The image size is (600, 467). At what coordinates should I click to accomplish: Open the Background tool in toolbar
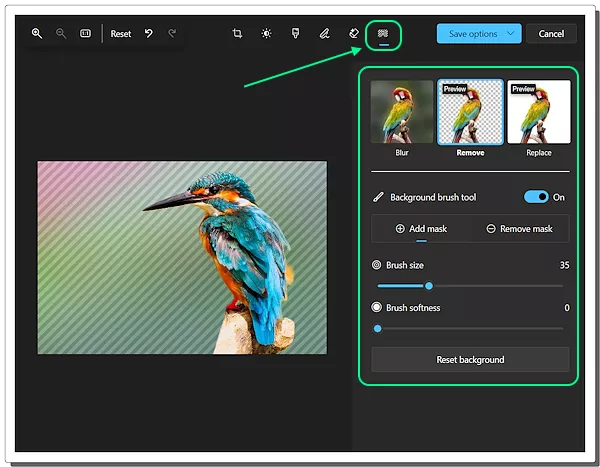(x=383, y=33)
